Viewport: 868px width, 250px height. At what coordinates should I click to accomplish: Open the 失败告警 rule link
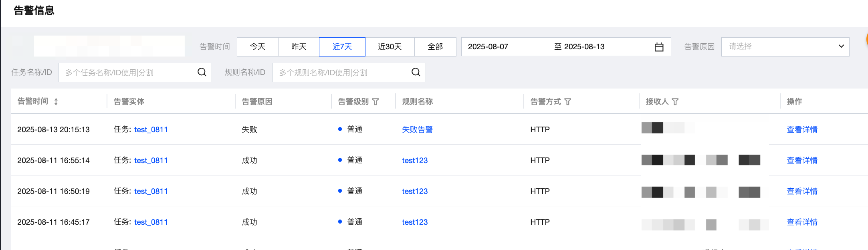pos(417,129)
